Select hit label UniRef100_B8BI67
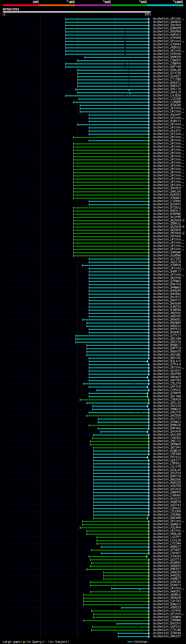 167,86
